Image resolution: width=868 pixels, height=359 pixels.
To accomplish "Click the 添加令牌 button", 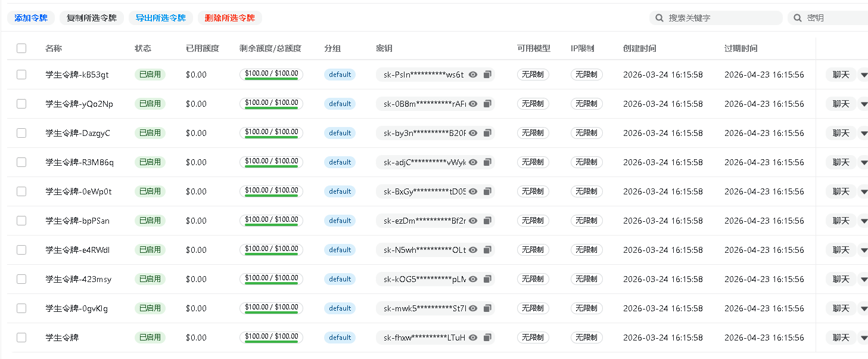I will click(31, 18).
